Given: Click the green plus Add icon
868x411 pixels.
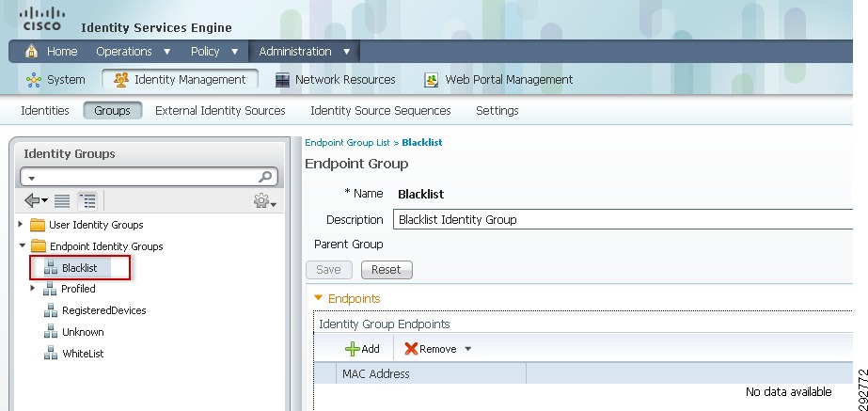Looking at the screenshot, I should click(x=353, y=349).
